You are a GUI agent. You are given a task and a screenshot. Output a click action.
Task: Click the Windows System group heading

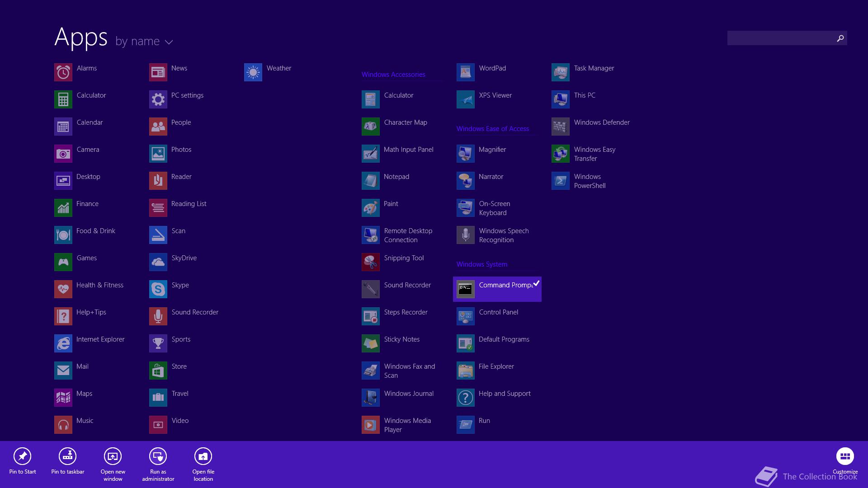coord(482,264)
